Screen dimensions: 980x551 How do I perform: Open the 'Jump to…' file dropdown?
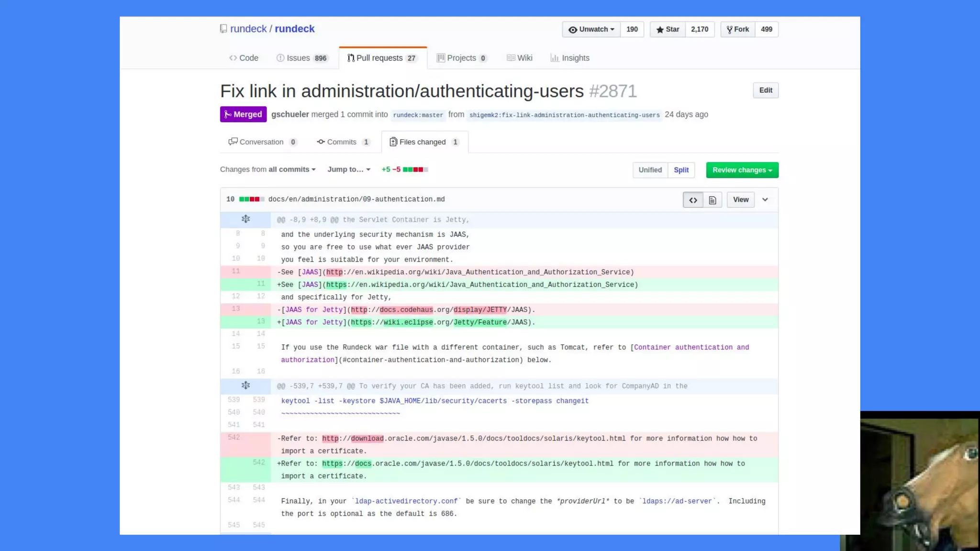[349, 169]
